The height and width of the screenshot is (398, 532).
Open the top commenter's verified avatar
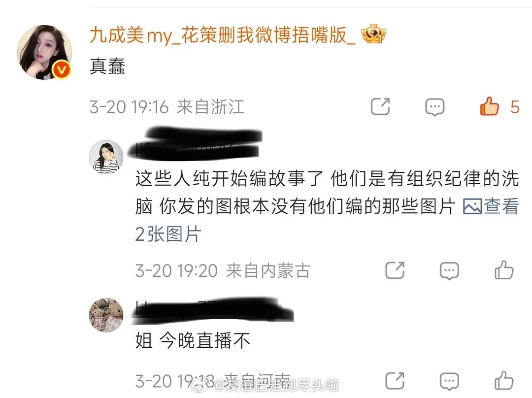(x=44, y=52)
